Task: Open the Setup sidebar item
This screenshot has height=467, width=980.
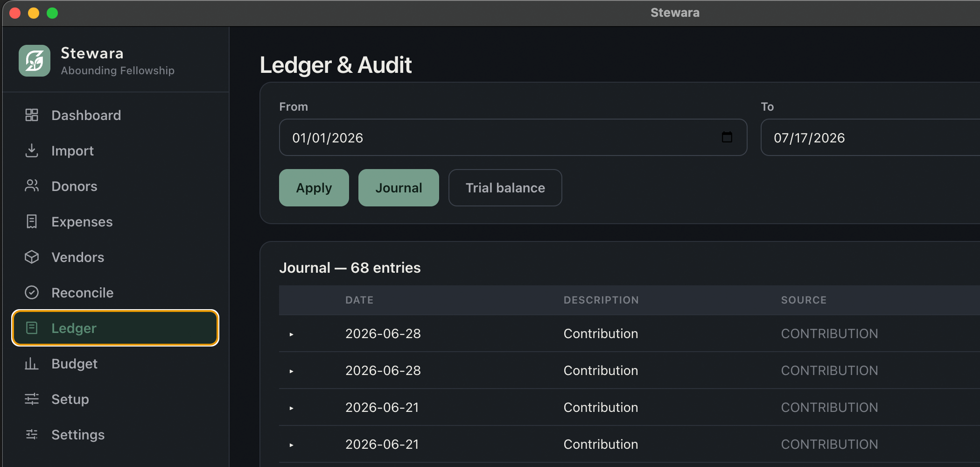Action: pos(115,399)
